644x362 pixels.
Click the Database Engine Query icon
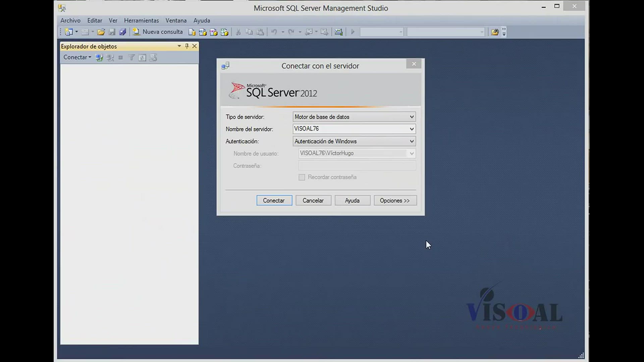point(192,32)
